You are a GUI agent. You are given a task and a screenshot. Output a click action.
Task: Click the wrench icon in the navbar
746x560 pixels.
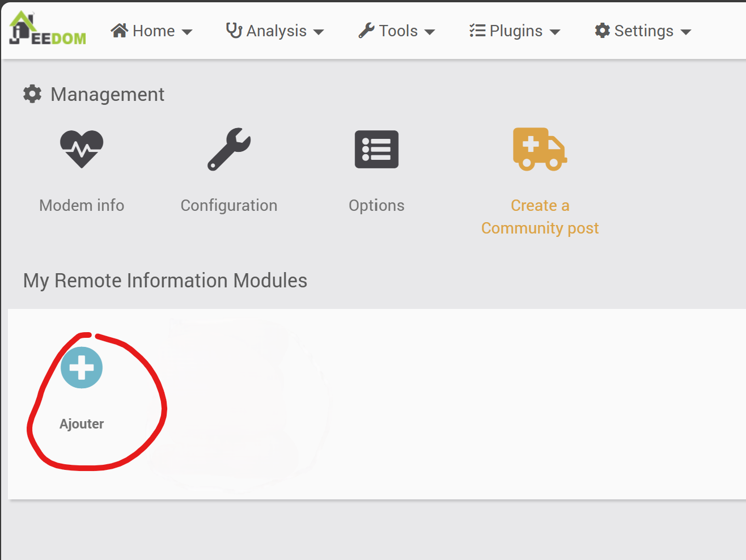[x=366, y=31]
